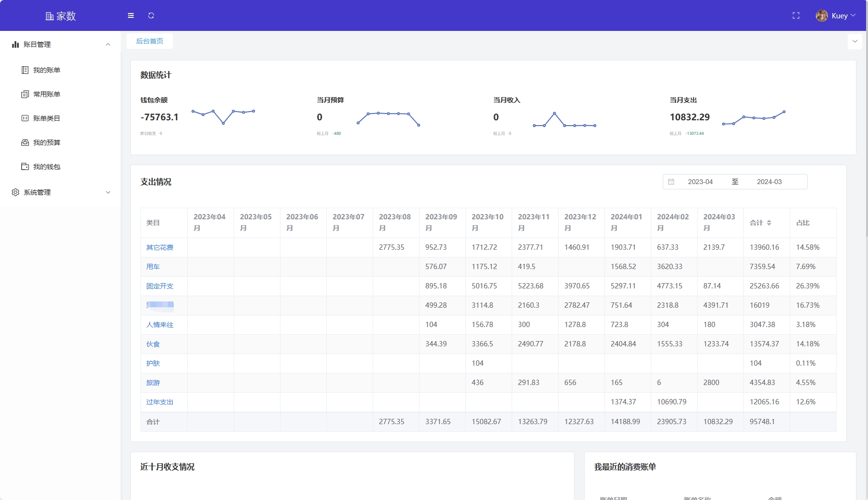Open the 其它花费 category link

tap(160, 247)
